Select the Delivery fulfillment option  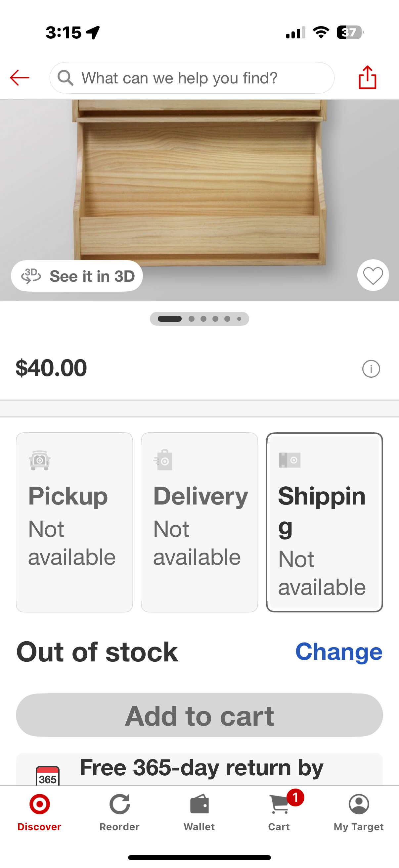(x=199, y=522)
